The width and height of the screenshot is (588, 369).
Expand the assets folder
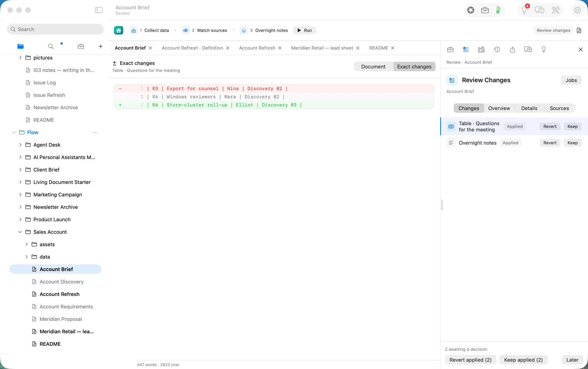coord(26,244)
